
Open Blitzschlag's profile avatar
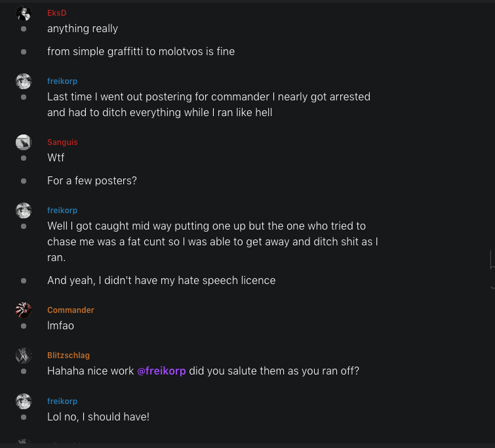[24, 356]
